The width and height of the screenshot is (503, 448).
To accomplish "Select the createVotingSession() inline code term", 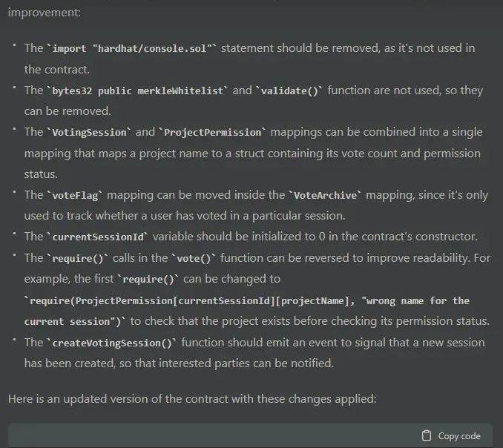I will [x=111, y=343].
